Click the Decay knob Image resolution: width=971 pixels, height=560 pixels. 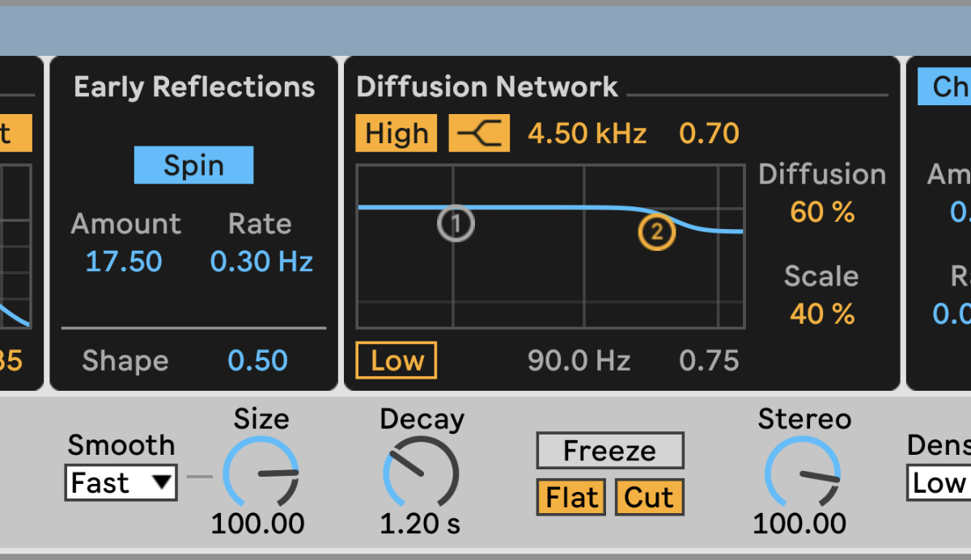coord(420,474)
